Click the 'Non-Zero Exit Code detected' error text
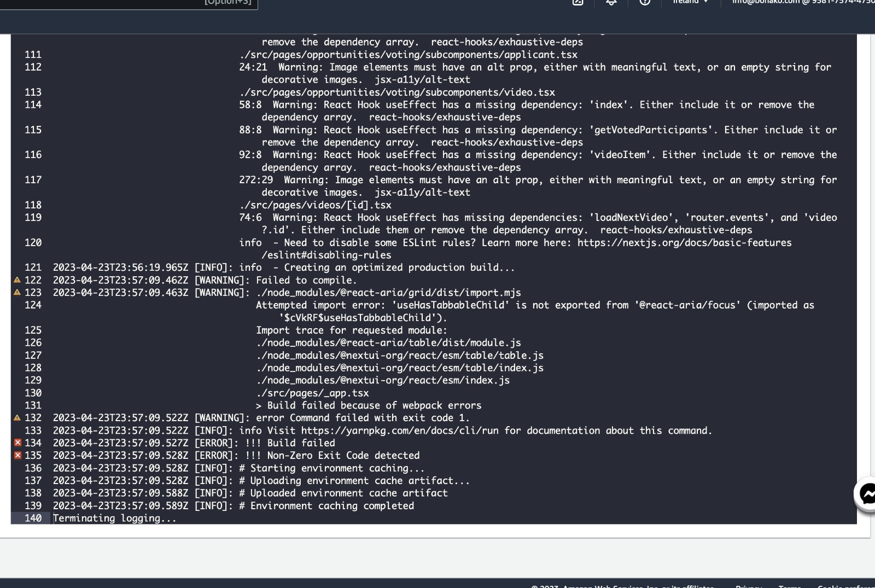875x588 pixels. point(343,456)
